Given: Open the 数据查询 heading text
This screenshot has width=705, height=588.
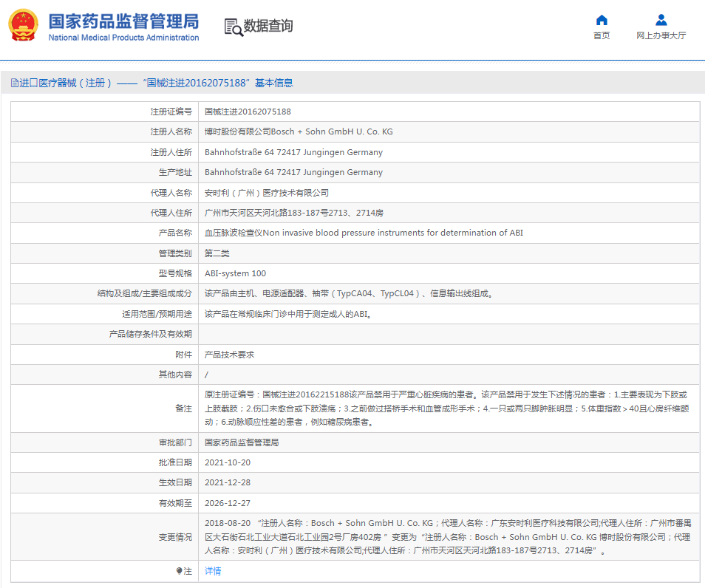Looking at the screenshot, I should click(x=268, y=26).
